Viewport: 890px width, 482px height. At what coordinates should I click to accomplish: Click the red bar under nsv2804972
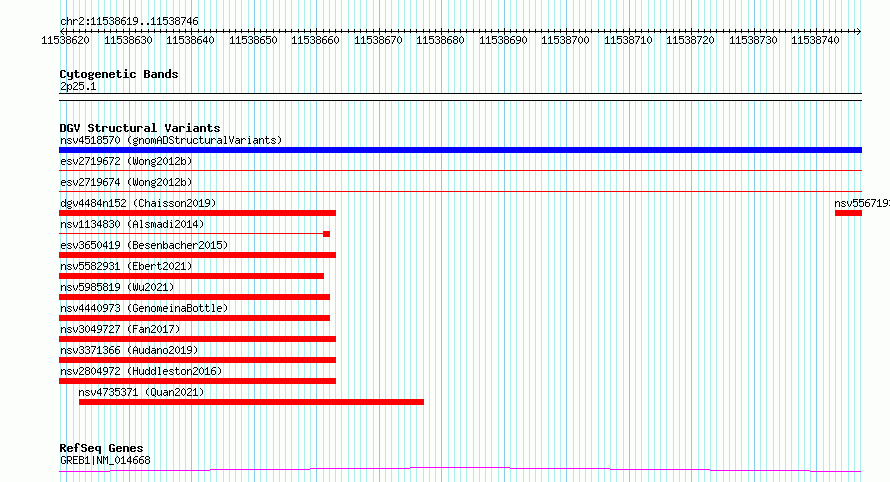point(198,381)
